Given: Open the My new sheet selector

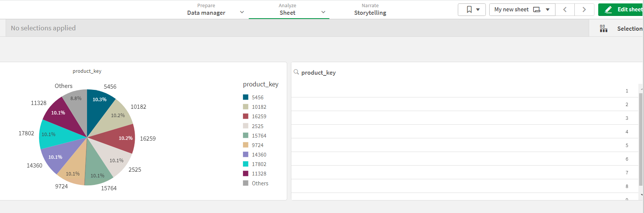Looking at the screenshot, I should click(522, 9).
